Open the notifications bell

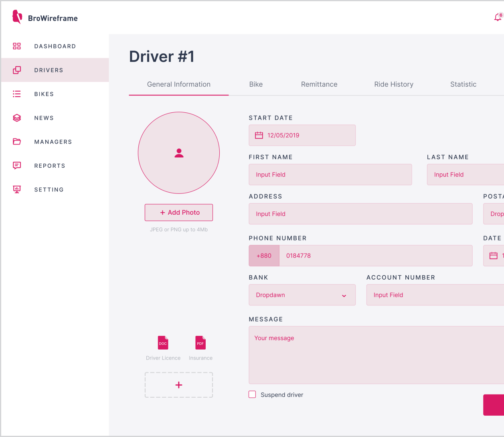pos(498,17)
